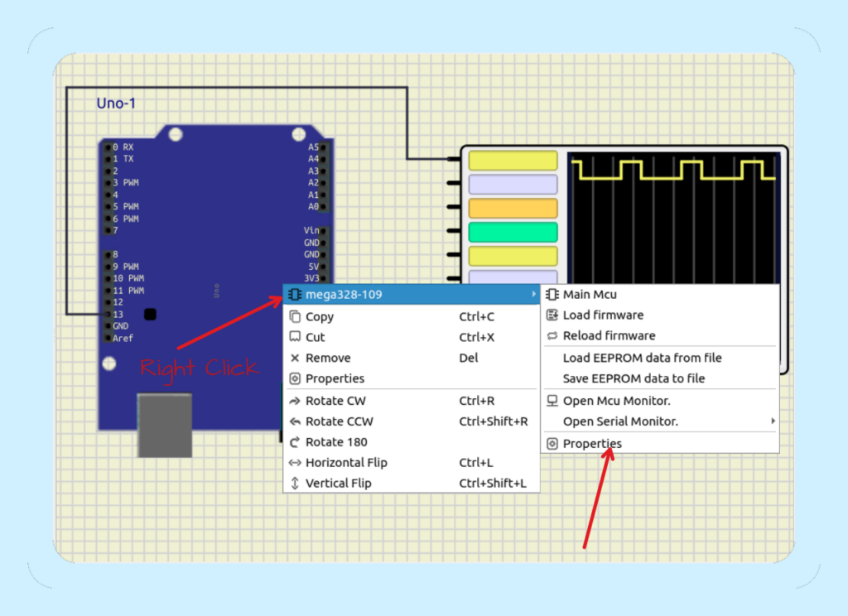This screenshot has height=616, width=848.
Task: Select Load EEPROM data from file
Action: (660, 358)
